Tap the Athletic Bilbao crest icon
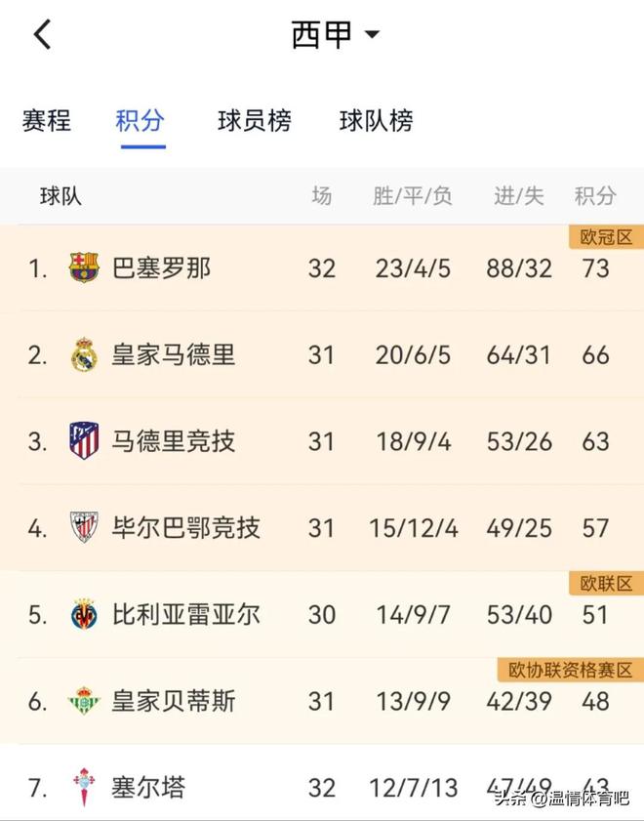 click(84, 527)
